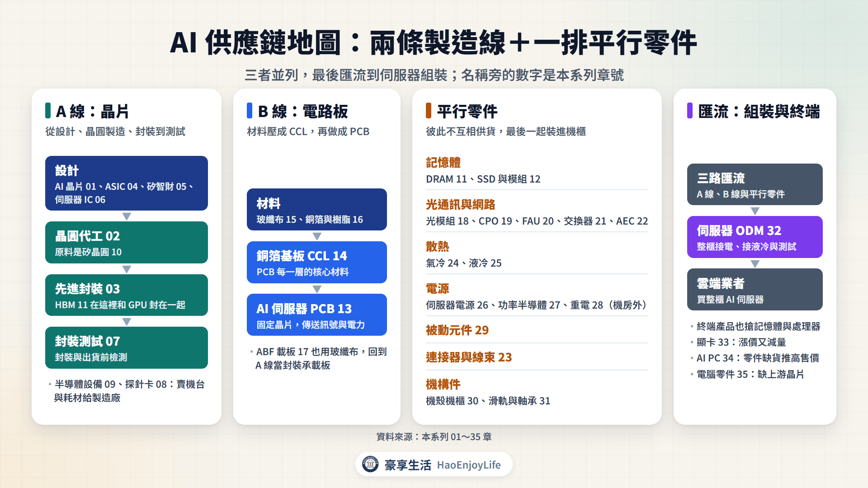Click the 豪享生活 brand name

[x=408, y=465]
